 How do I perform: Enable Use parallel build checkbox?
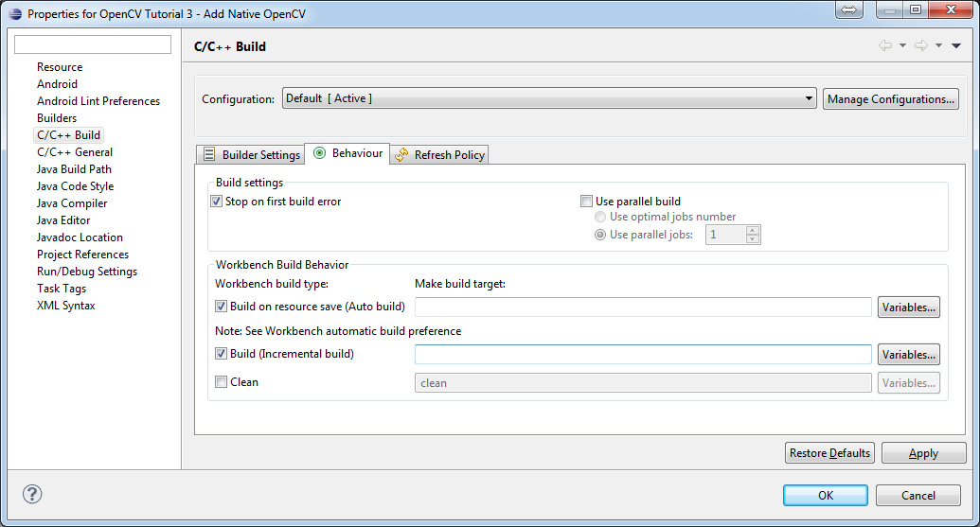[586, 202]
